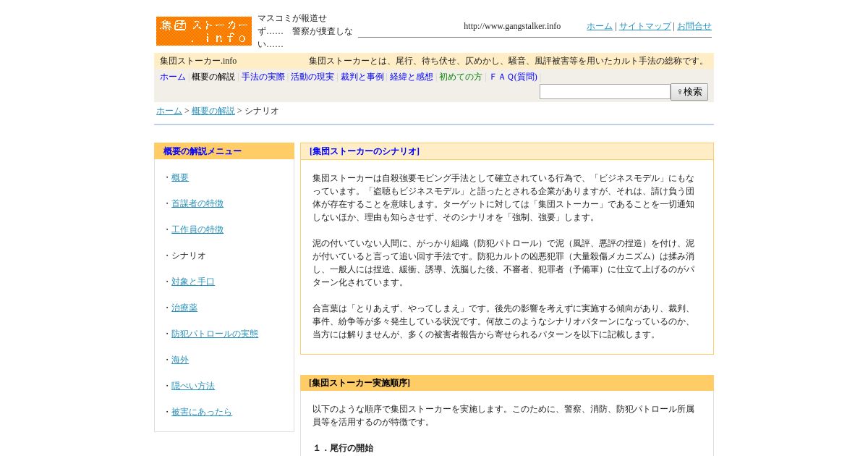868x456 pixels.
Task: Click the 集団ストーカー.info site title text
Action: click(x=198, y=61)
